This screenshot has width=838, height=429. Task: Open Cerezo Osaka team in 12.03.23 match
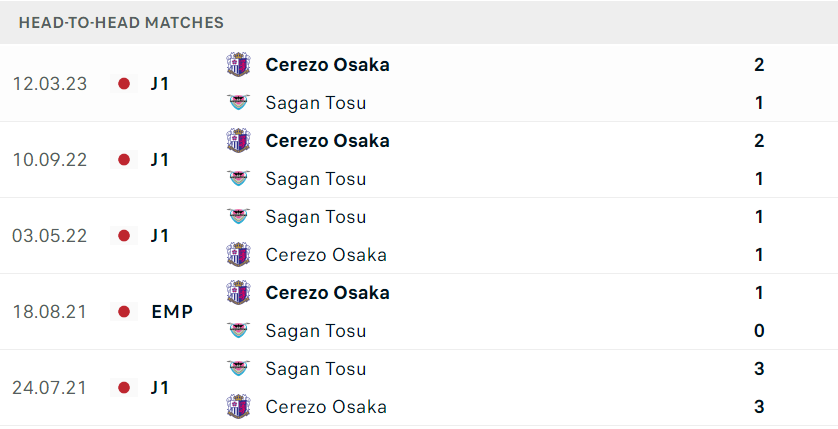[x=327, y=65]
